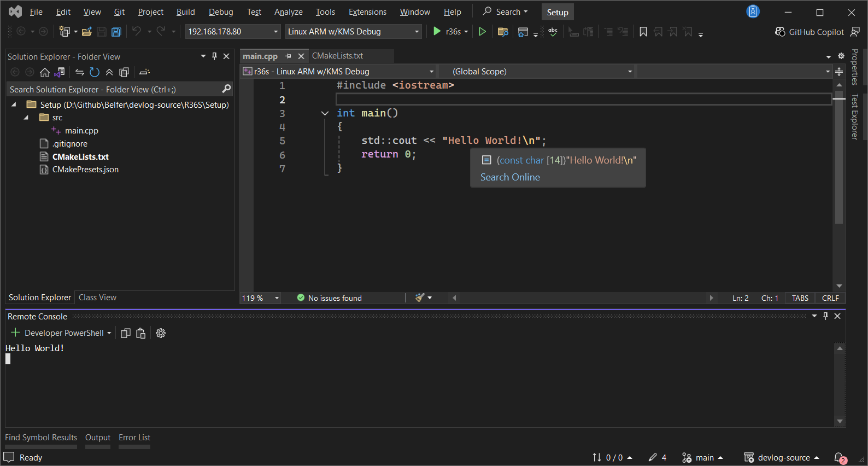Click the editor tab-well settings gear
Screen dimensions: 868x466
[841, 56]
